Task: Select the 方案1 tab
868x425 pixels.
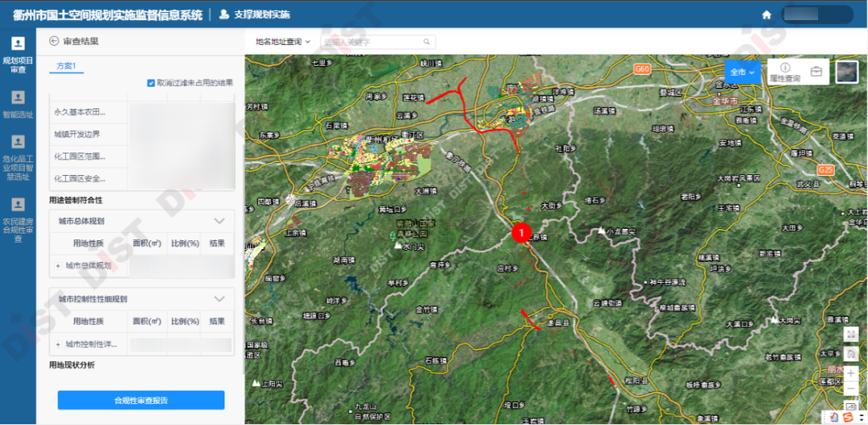Action: [66, 66]
